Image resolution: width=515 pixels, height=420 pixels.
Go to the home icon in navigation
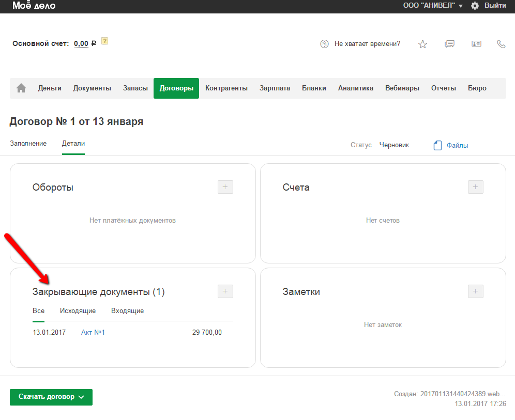[21, 88]
